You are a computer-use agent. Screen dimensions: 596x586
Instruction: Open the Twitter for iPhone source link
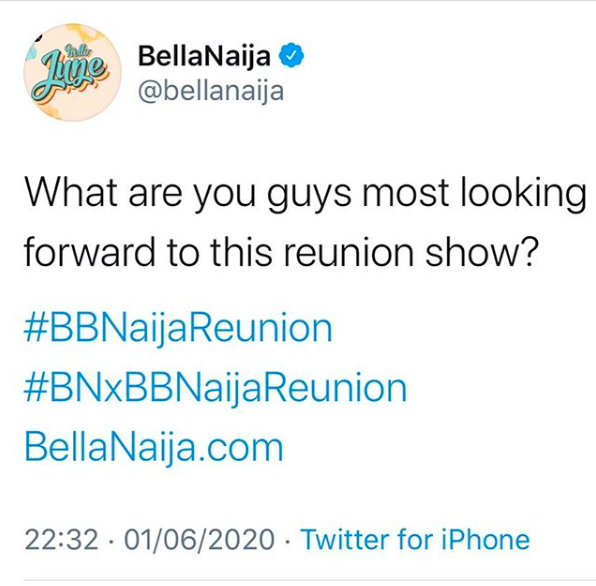pos(415,539)
